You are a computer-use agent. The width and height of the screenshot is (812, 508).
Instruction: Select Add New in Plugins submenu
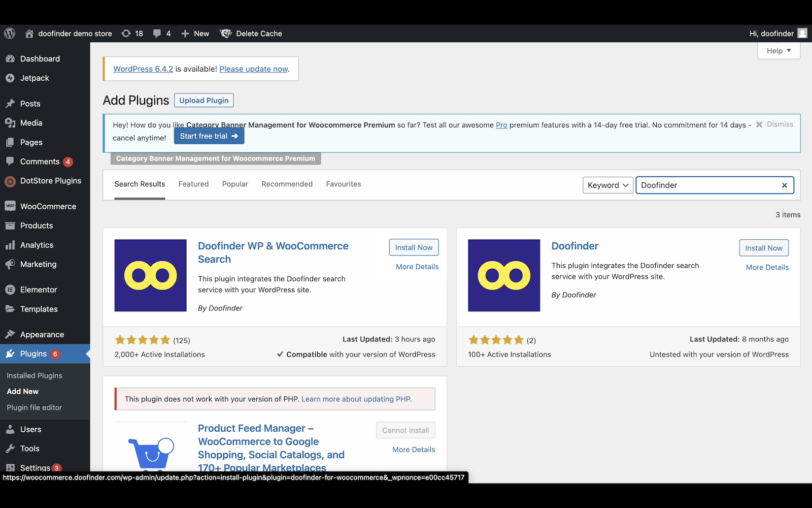click(23, 392)
